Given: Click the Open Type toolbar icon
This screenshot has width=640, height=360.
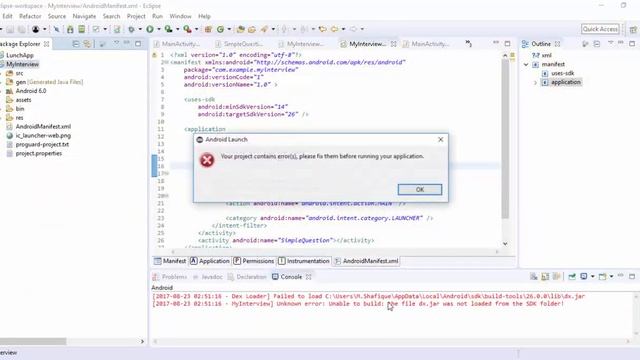Looking at the screenshot, I should [240, 29].
